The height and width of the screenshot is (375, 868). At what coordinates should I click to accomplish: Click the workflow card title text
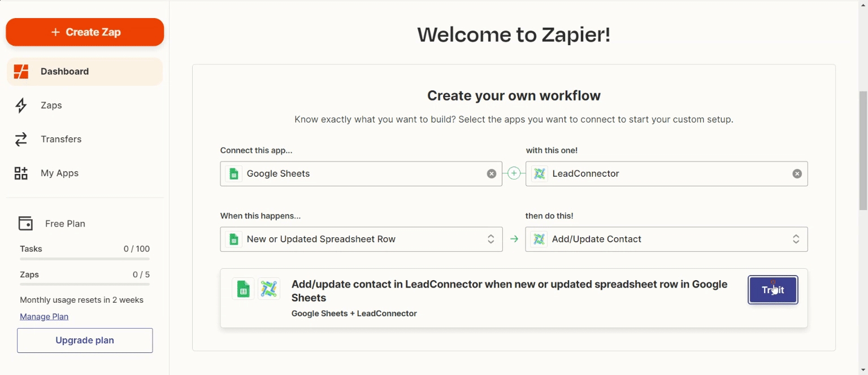(509, 291)
